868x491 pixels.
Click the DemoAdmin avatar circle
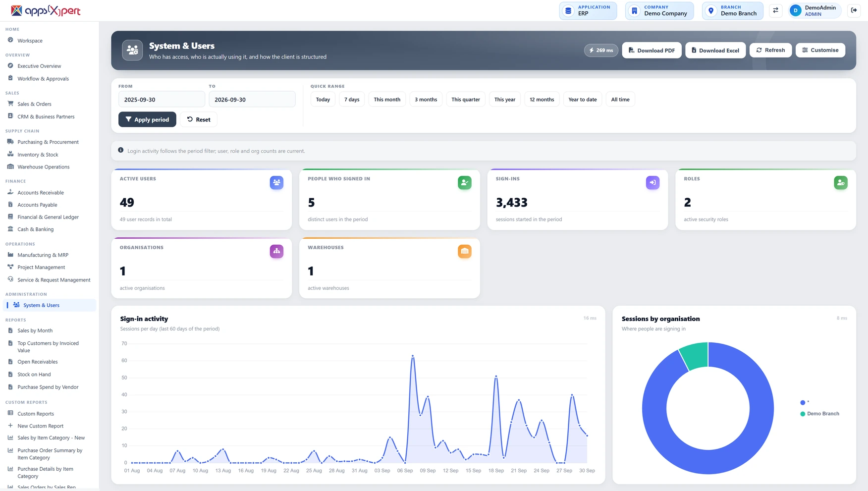pyautogui.click(x=795, y=10)
